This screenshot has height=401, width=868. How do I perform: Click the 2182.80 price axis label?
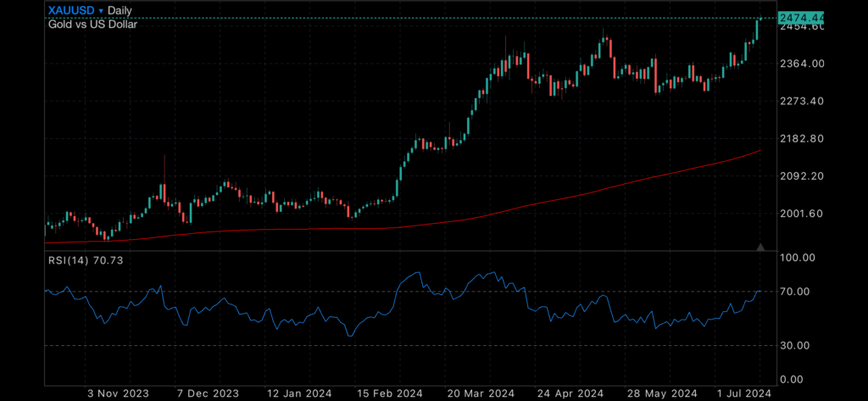click(802, 138)
